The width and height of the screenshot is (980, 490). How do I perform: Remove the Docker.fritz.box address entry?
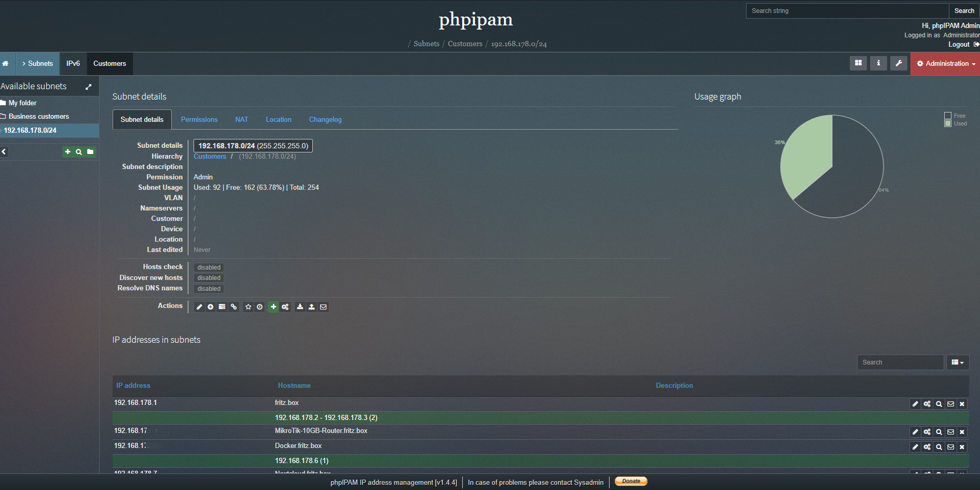point(962,447)
